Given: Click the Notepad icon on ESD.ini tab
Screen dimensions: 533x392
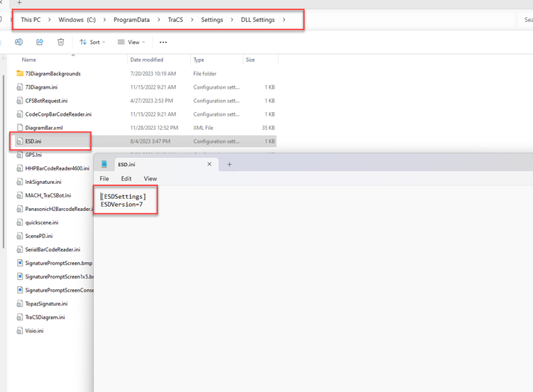Looking at the screenshot, I should pyautogui.click(x=104, y=164).
